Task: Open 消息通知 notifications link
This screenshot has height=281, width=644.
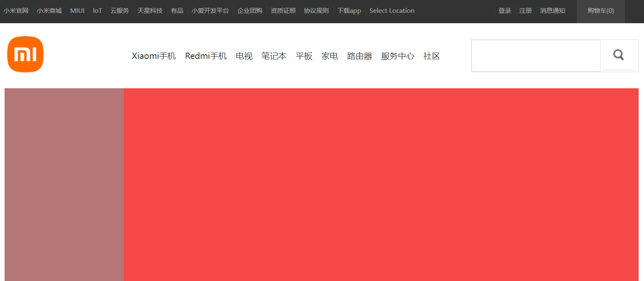Action: [552, 11]
